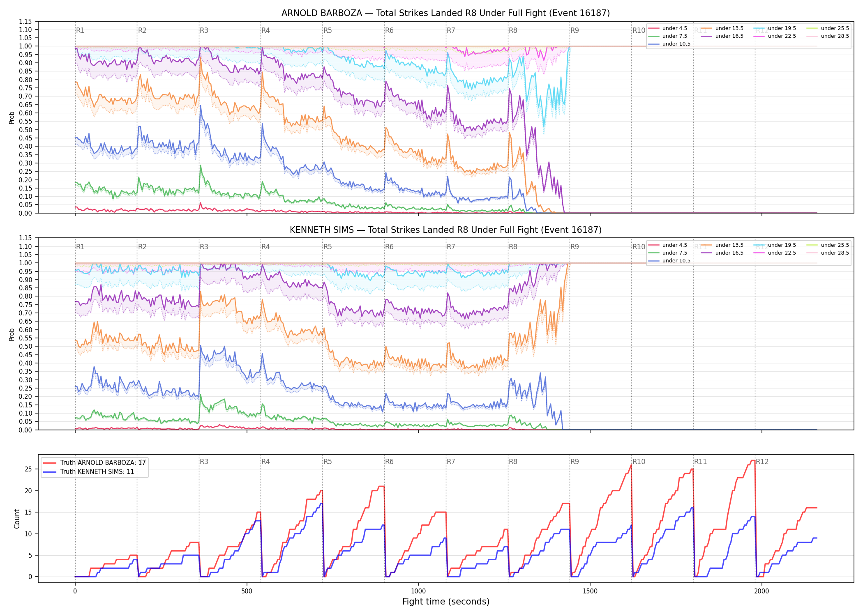Click the R10 round marker in Barboza chart

(x=639, y=30)
